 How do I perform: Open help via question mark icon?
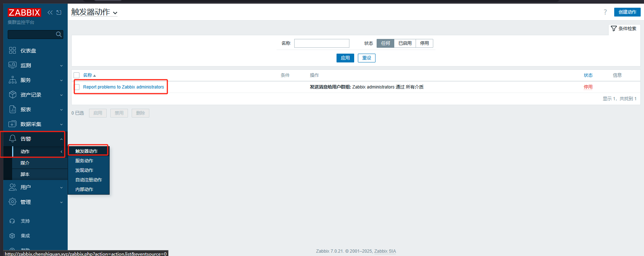(x=605, y=12)
